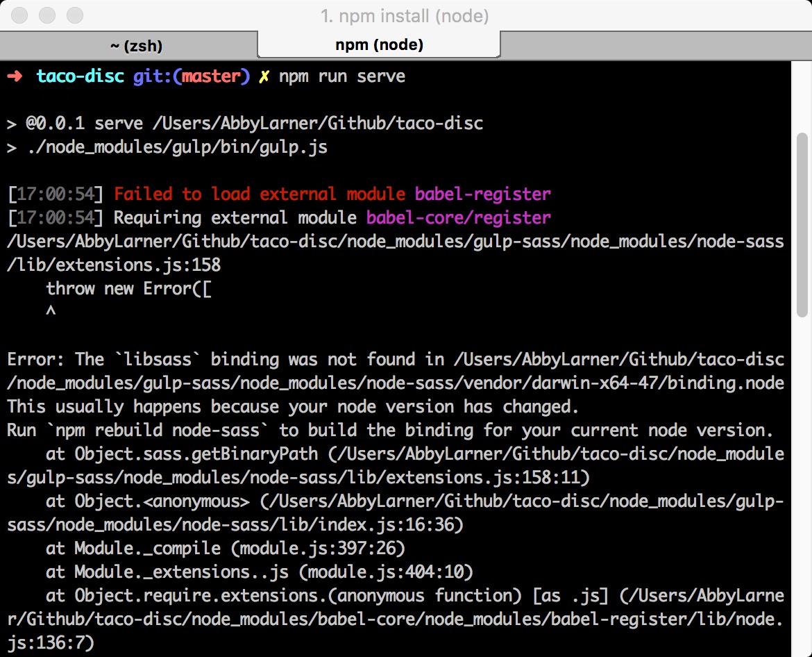Click 'at Module._compile (module.js:397:26)' line

tap(226, 548)
